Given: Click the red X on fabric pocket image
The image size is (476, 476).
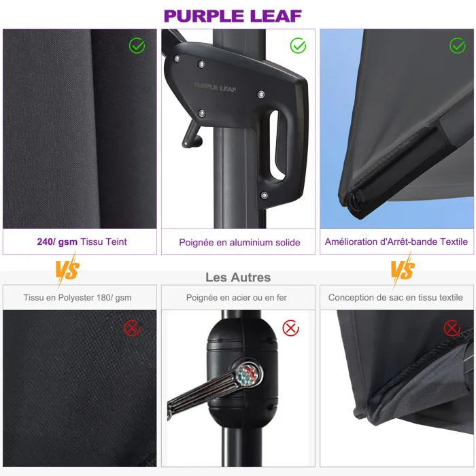Looking at the screenshot, I should point(452,328).
